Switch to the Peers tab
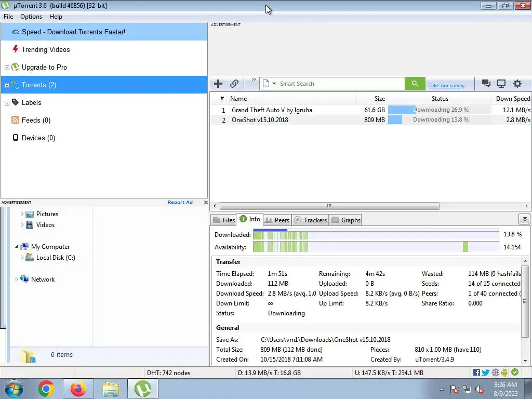The height and width of the screenshot is (399, 532). [277, 220]
